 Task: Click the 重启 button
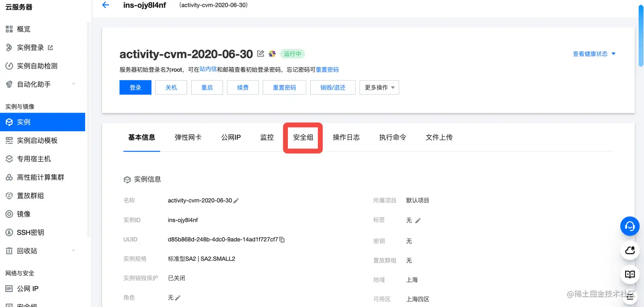tap(207, 87)
